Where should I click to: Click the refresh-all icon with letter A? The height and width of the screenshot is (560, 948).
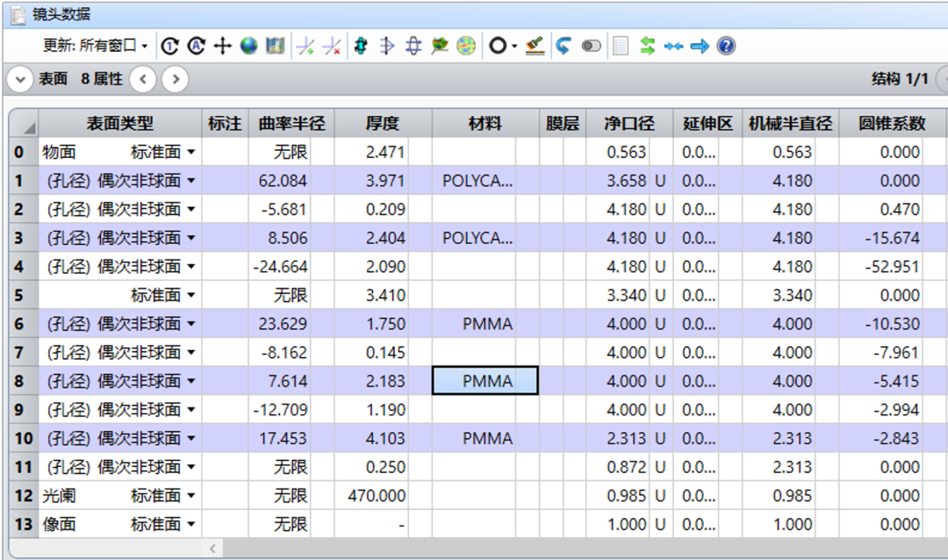point(197,46)
